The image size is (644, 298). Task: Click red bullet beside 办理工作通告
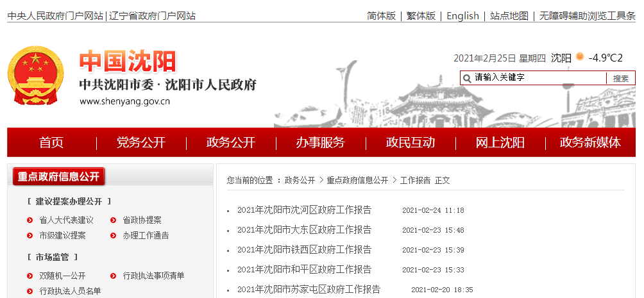pyautogui.click(x=114, y=236)
